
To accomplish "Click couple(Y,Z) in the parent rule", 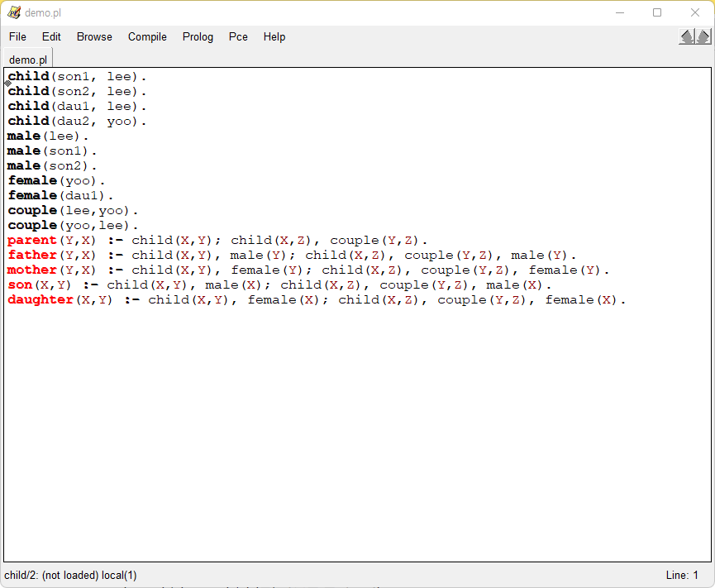I will click(x=374, y=241).
